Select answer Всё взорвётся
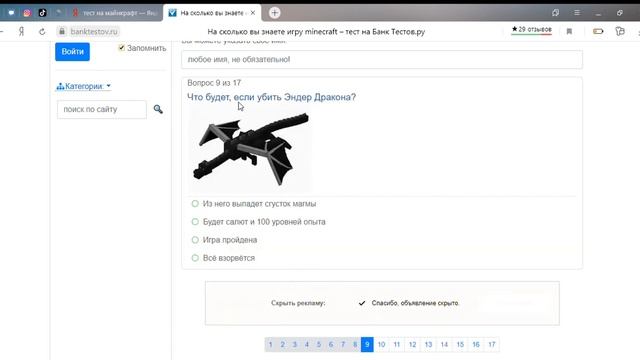 [x=195, y=258]
